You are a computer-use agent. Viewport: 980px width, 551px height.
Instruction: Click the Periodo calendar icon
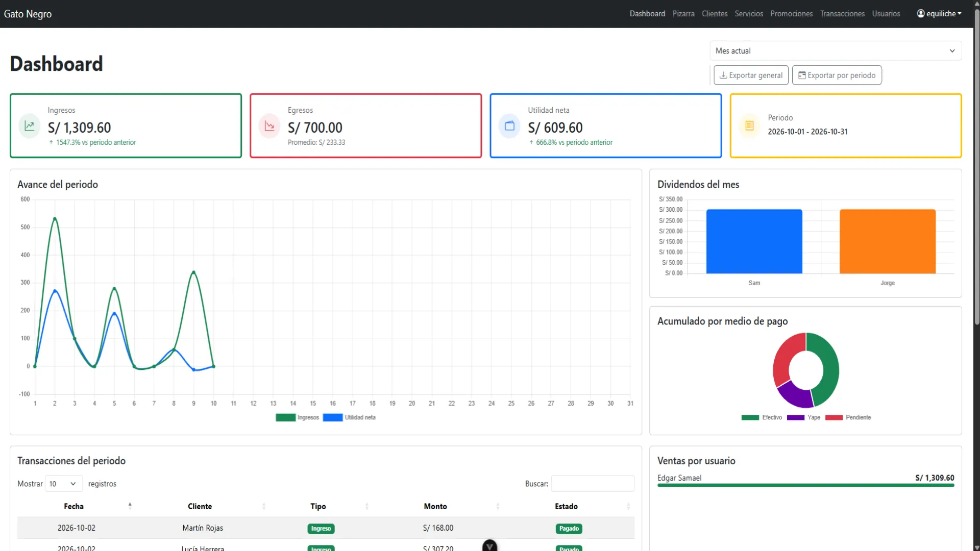point(749,126)
